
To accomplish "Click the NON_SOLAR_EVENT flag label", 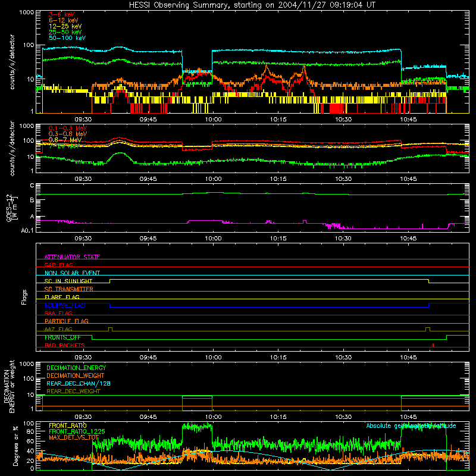I will [x=72, y=273].
